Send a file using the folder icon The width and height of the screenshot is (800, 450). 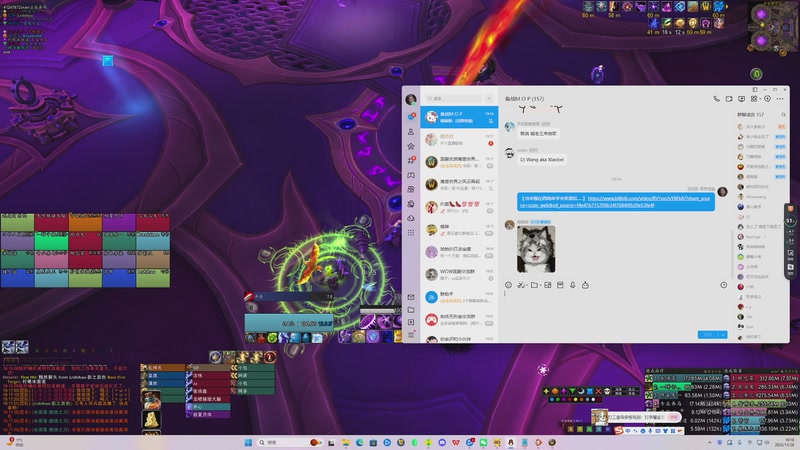coord(534,285)
